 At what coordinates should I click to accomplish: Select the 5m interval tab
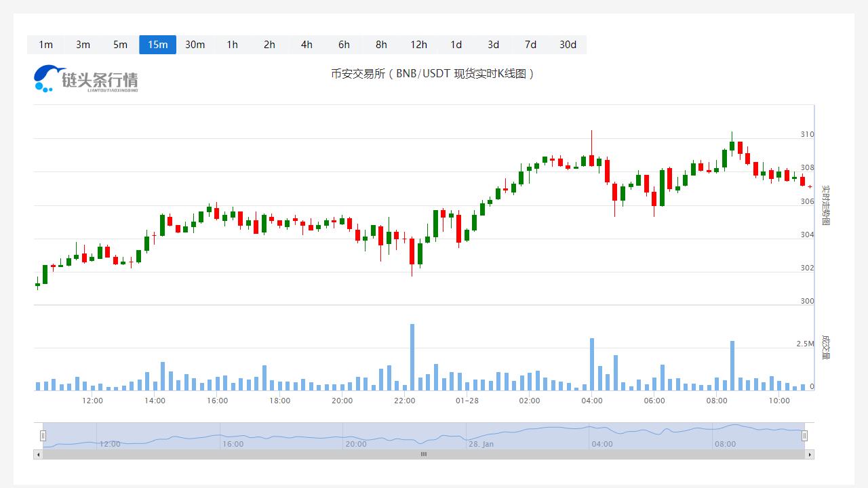click(x=120, y=45)
